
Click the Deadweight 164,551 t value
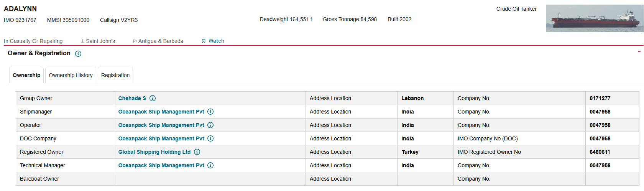click(286, 19)
